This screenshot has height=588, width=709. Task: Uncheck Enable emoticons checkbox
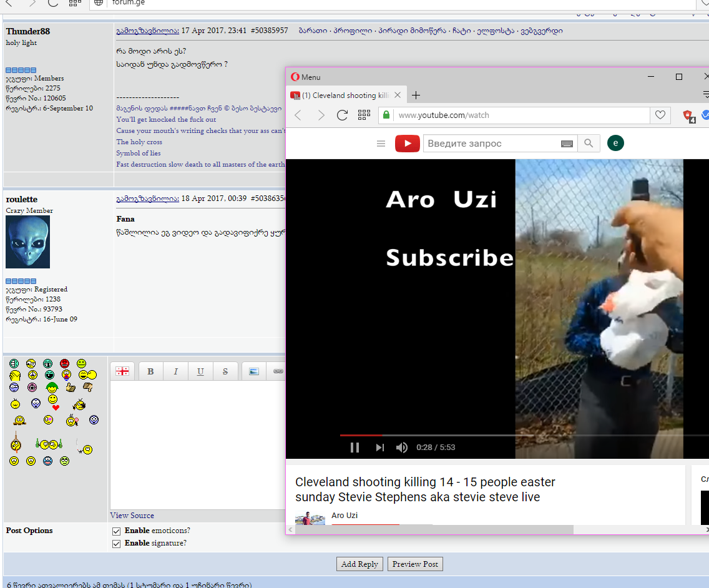click(x=116, y=531)
